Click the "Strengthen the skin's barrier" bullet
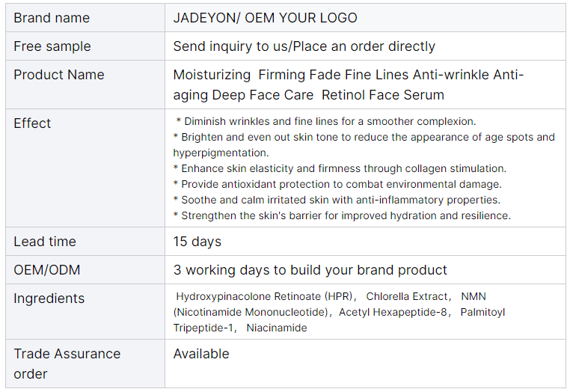The width and height of the screenshot is (570, 392). [x=341, y=215]
